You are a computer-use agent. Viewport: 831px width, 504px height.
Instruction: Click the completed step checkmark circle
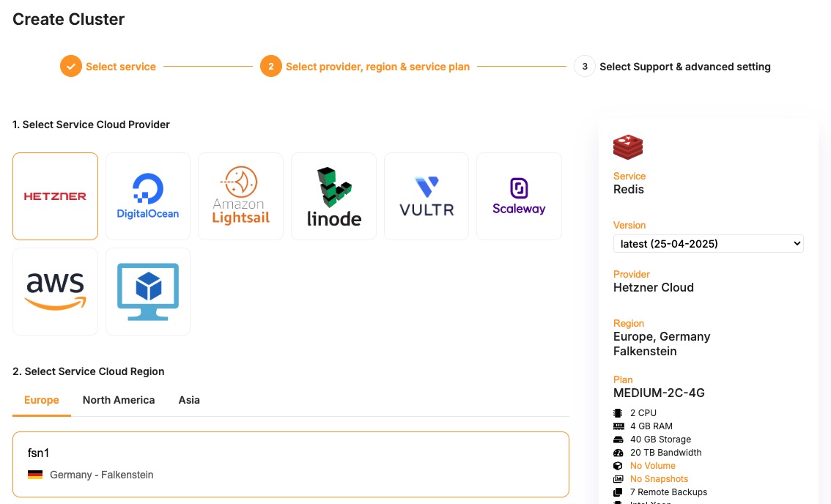tap(71, 67)
